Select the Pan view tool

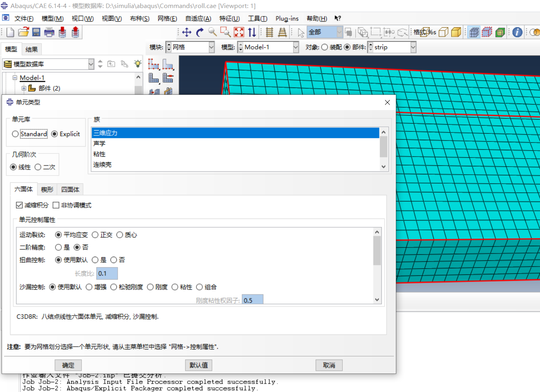[x=187, y=33]
